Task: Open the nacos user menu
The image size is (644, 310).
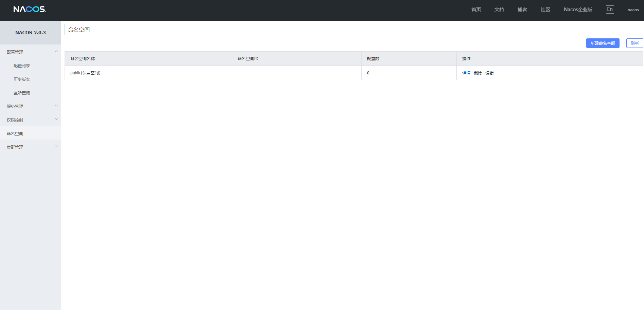Action: point(633,10)
